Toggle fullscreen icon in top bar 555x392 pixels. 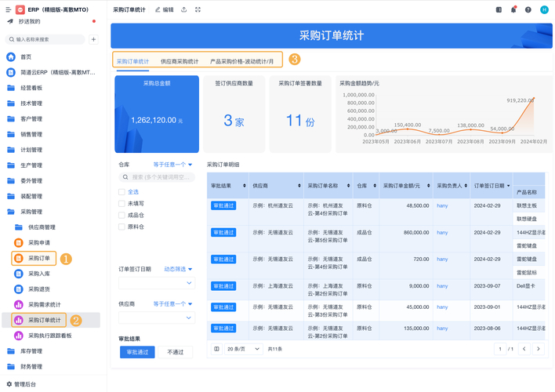click(x=198, y=10)
